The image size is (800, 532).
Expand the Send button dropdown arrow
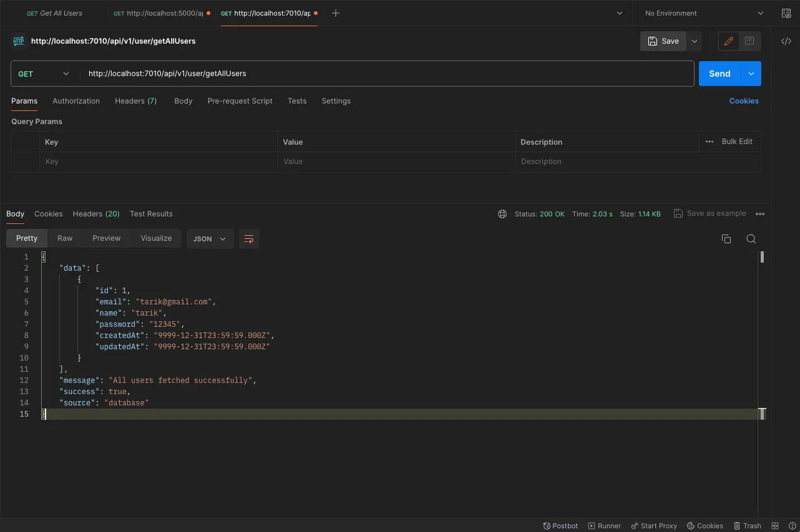click(751, 74)
